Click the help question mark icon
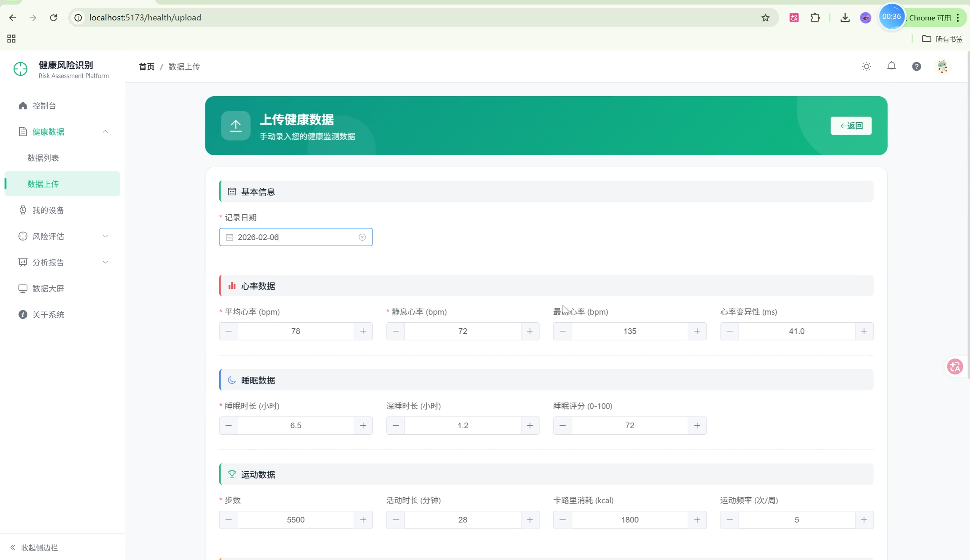This screenshot has width=970, height=560. click(917, 67)
